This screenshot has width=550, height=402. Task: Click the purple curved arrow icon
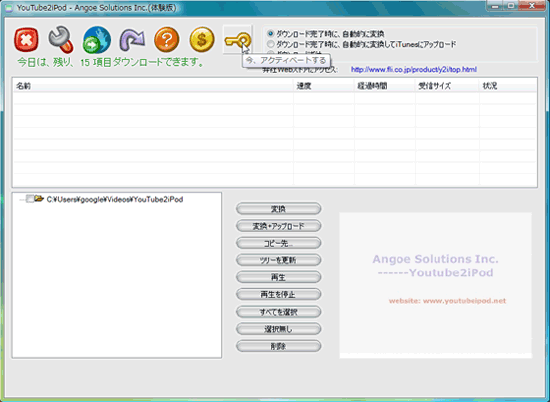132,39
